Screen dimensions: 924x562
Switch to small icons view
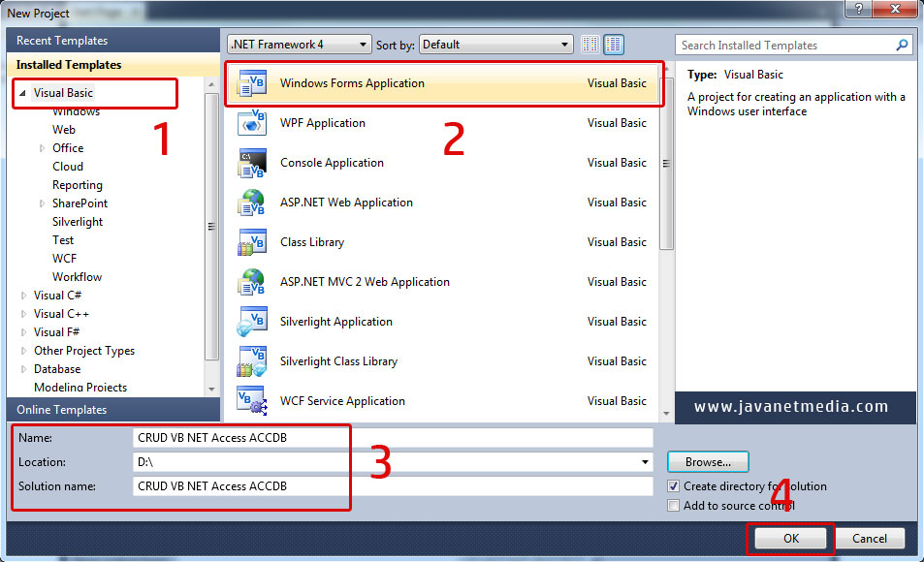tap(589, 45)
